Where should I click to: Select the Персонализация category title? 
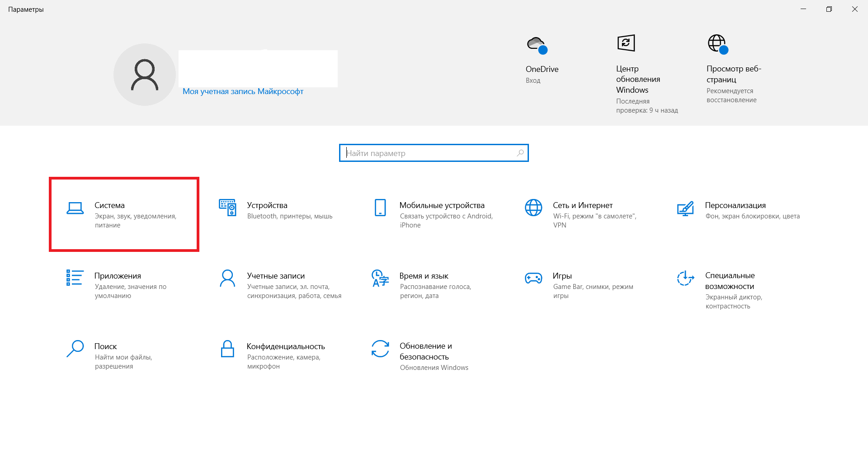735,205
